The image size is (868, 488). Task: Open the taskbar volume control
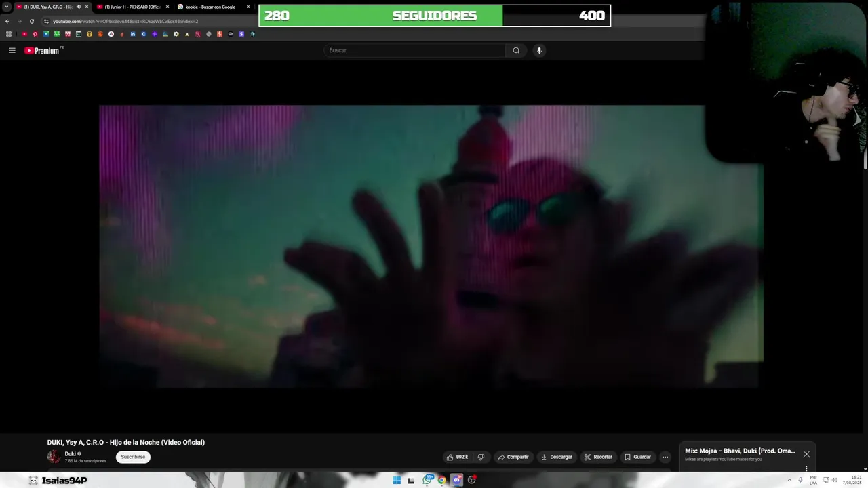(x=834, y=481)
